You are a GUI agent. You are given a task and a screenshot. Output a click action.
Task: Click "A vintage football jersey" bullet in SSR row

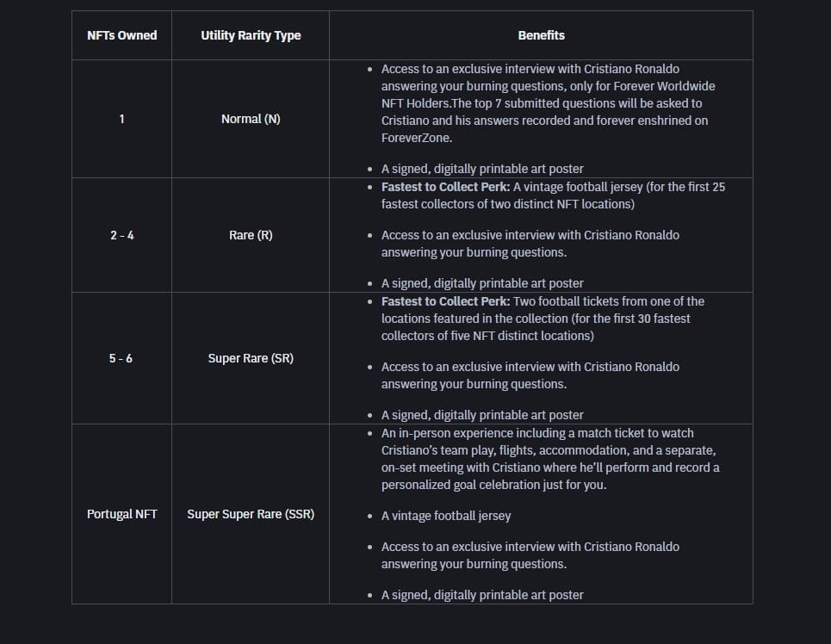tap(446, 516)
